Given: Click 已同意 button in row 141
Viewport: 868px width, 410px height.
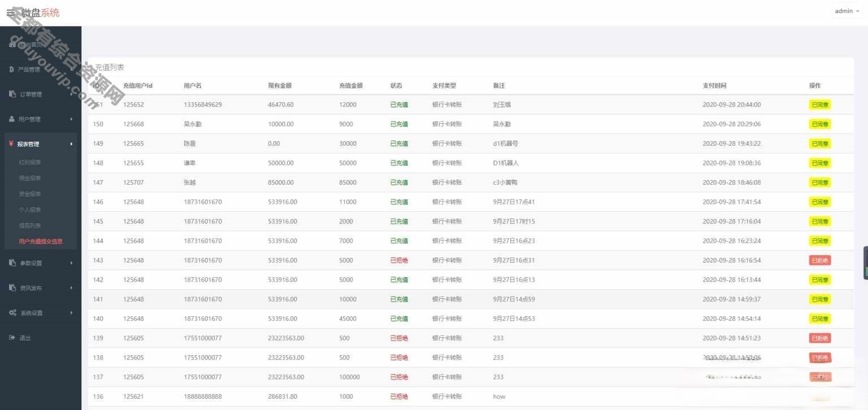Looking at the screenshot, I should pos(820,299).
